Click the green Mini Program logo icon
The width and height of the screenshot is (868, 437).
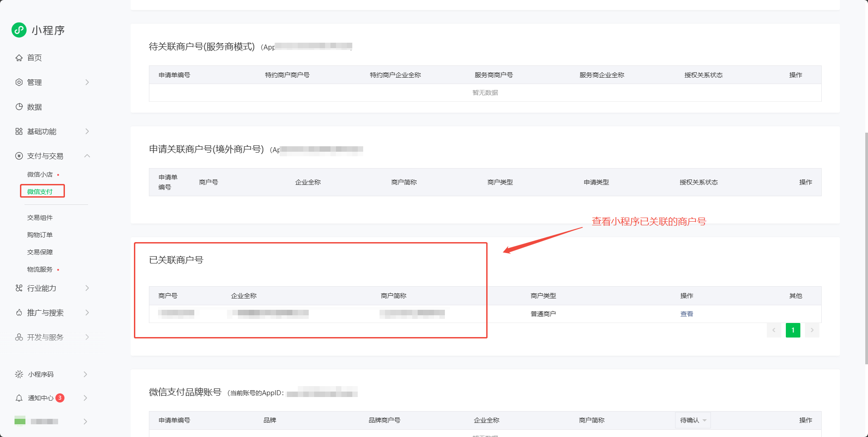(x=19, y=30)
